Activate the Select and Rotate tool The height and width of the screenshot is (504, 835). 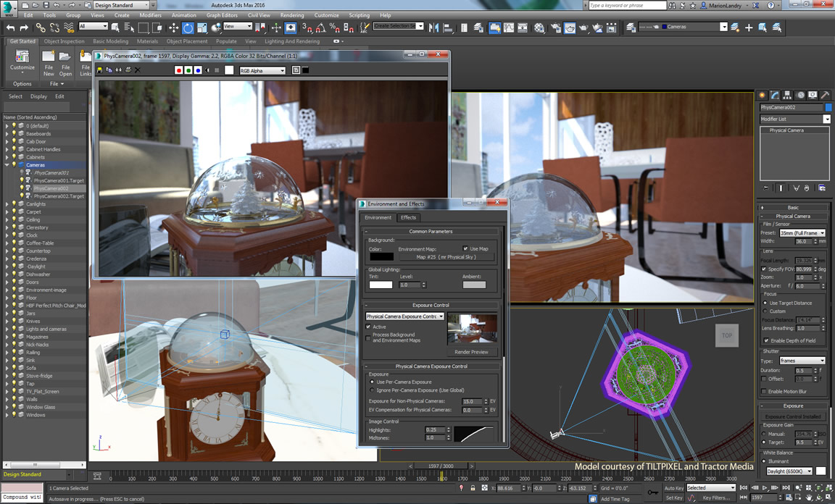(188, 28)
